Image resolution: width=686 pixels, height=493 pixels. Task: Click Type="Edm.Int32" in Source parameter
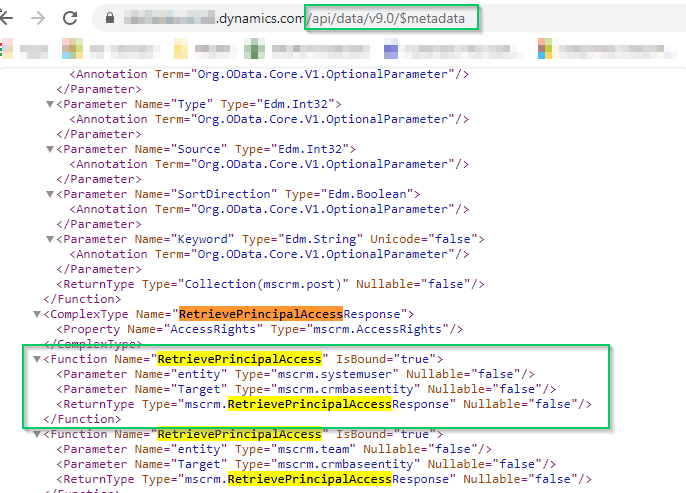pyautogui.click(x=292, y=149)
